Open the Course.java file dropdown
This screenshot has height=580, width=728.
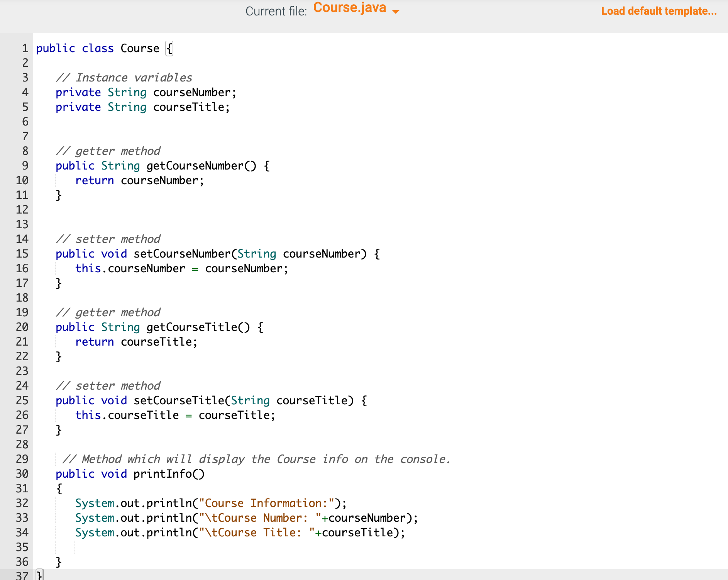pyautogui.click(x=356, y=8)
